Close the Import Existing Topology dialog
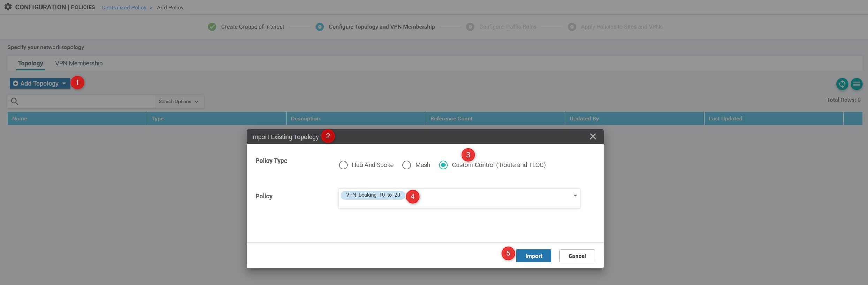Image resolution: width=868 pixels, height=285 pixels. [x=593, y=136]
